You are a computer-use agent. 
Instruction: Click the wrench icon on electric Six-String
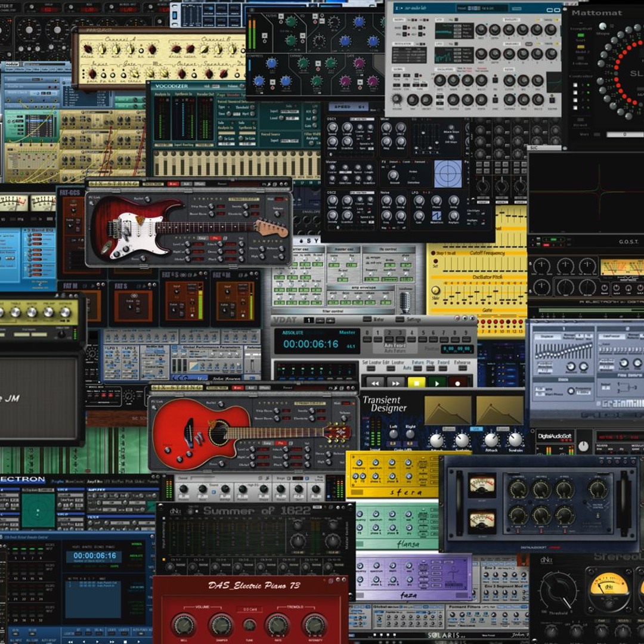click(x=270, y=184)
